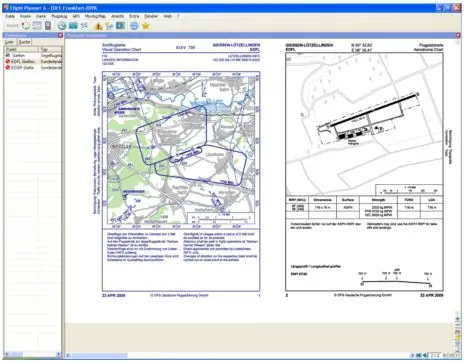Open the Extra menu
This screenshot has height=363, width=464.
tap(134, 16)
